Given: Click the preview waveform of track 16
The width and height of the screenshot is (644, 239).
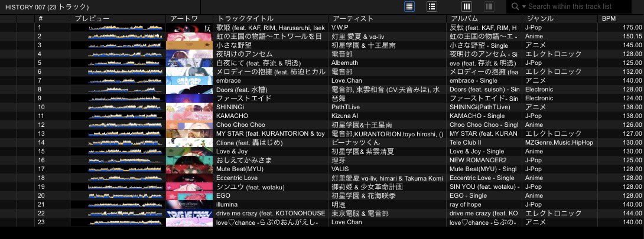Looking at the screenshot, I should (x=126, y=161).
